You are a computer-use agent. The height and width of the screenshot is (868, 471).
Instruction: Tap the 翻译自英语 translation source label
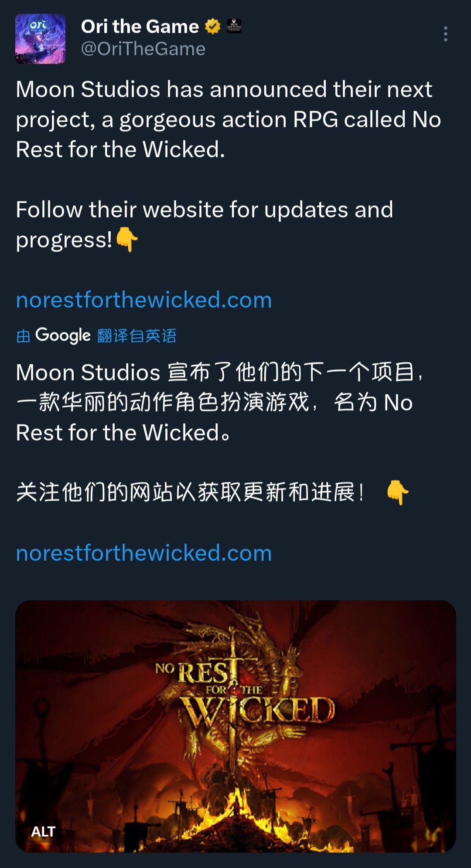[x=137, y=336]
